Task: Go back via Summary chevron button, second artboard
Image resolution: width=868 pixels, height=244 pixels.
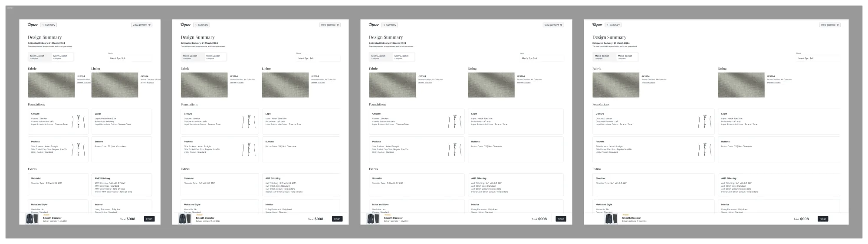Action: (x=201, y=25)
